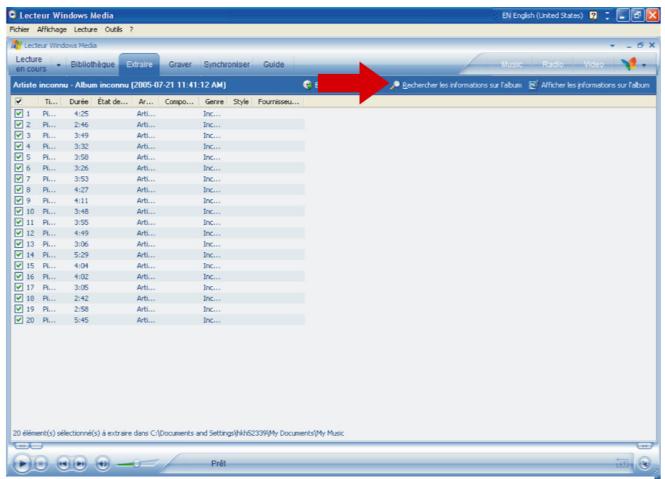The height and width of the screenshot is (479, 665).
Task: Sort by the Durée column header
Action: [x=78, y=102]
